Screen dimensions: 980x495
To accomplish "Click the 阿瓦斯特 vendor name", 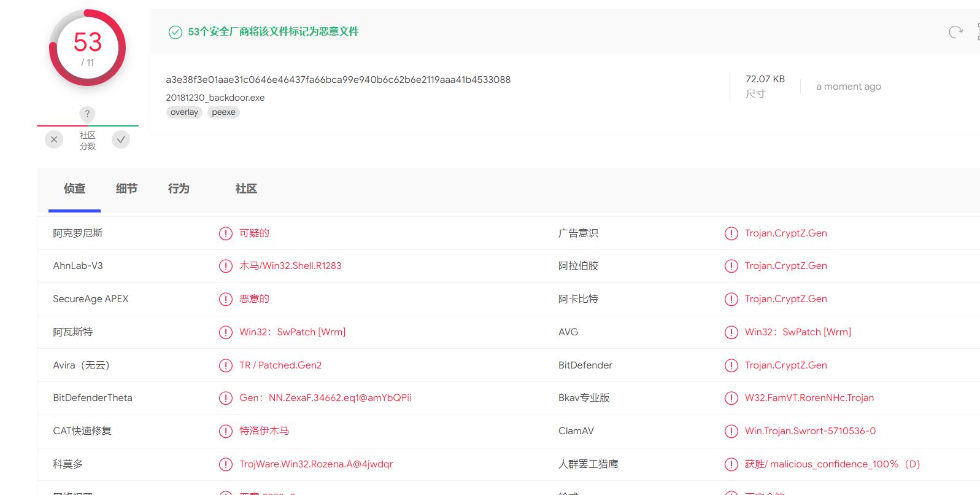I will coord(73,332).
